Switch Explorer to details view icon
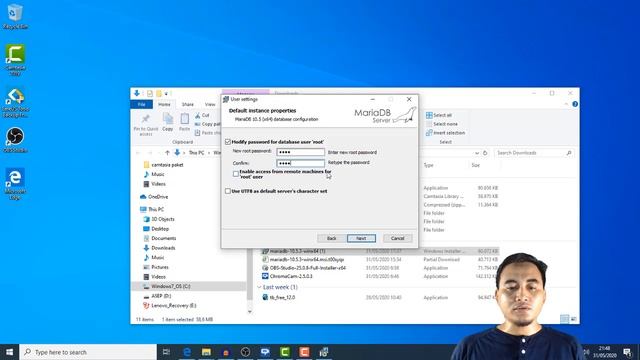640x360 pixels. pyautogui.click(x=564, y=319)
